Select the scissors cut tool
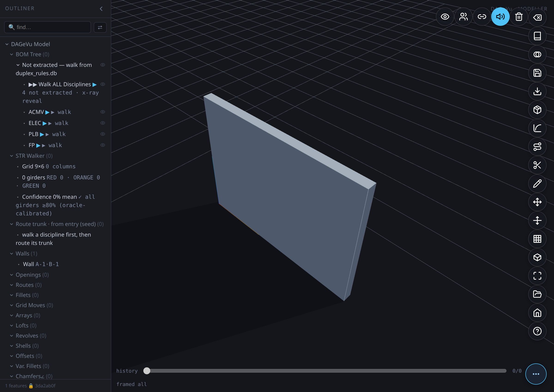 pos(537,165)
